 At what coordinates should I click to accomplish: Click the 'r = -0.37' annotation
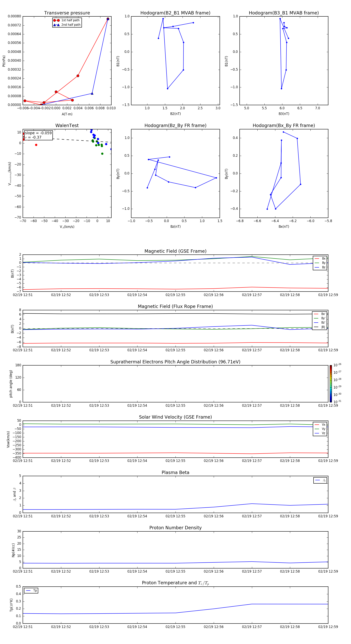(33, 137)
